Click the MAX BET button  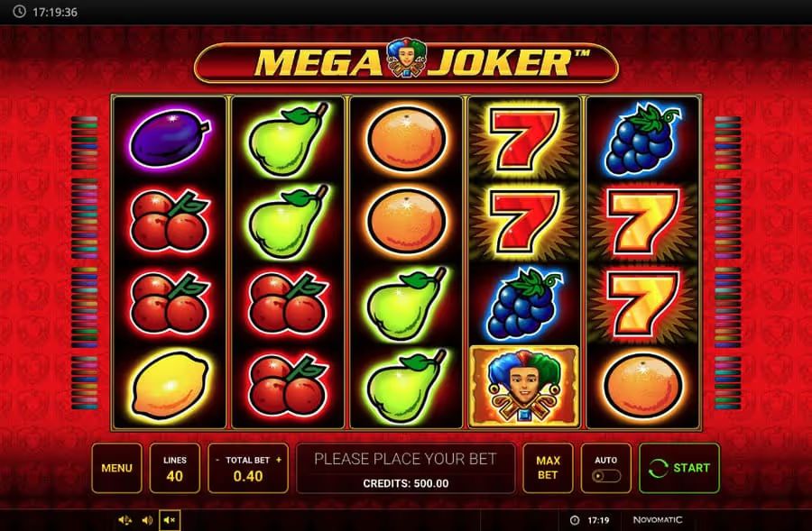[x=548, y=468]
